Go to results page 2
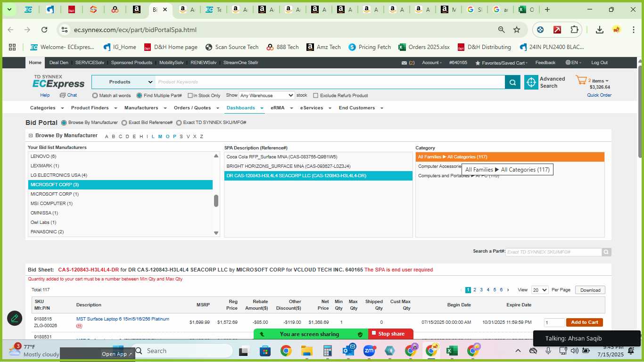Image resolution: width=644 pixels, height=362 pixels. (475, 290)
